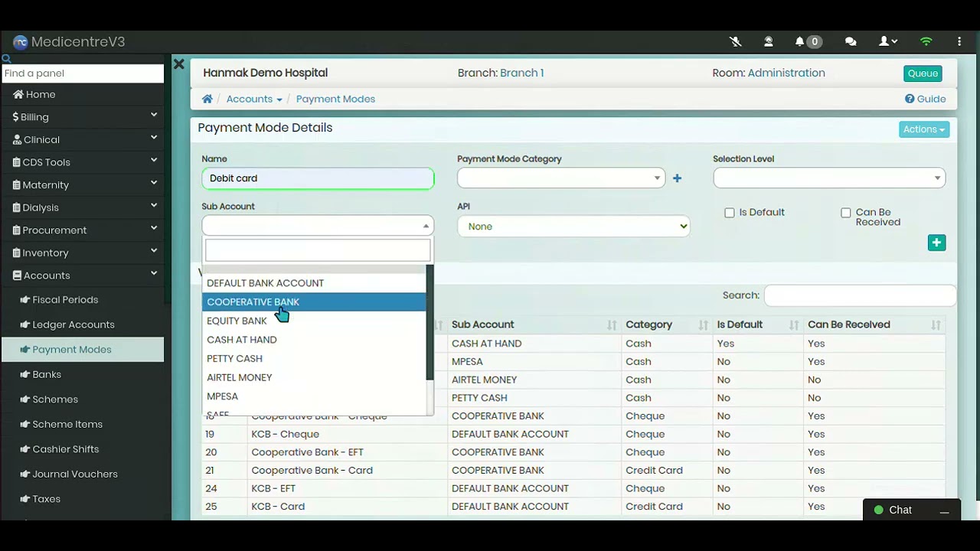The width and height of the screenshot is (980, 551).
Task: Click the Administration room link
Action: click(x=786, y=73)
